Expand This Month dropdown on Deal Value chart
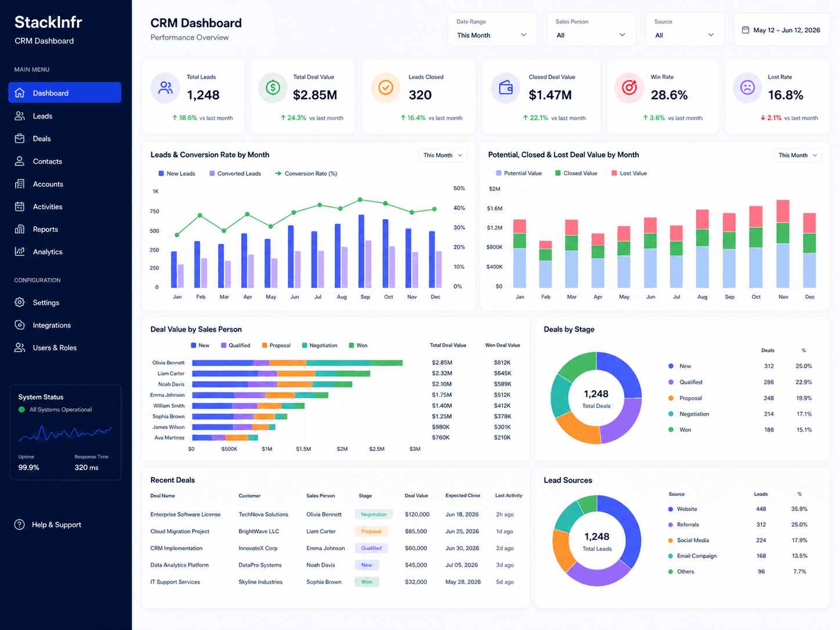This screenshot has width=840, height=630. point(798,155)
